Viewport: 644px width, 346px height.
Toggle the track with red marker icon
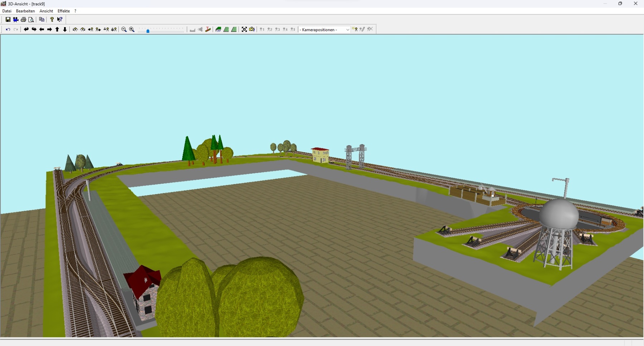point(208,30)
